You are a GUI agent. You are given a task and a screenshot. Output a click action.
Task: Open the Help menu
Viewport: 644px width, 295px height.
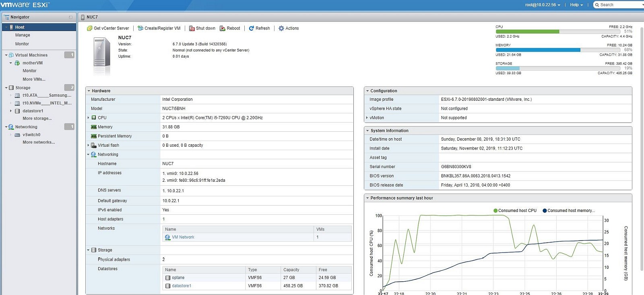pos(576,5)
